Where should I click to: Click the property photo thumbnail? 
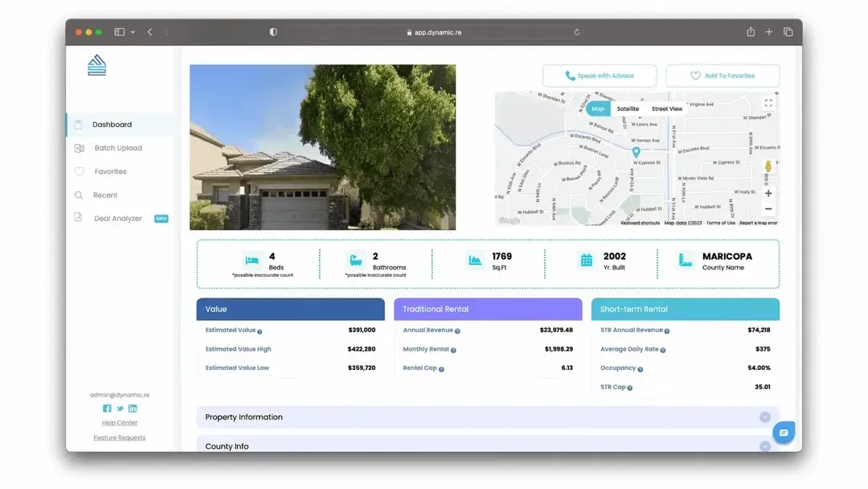(323, 147)
